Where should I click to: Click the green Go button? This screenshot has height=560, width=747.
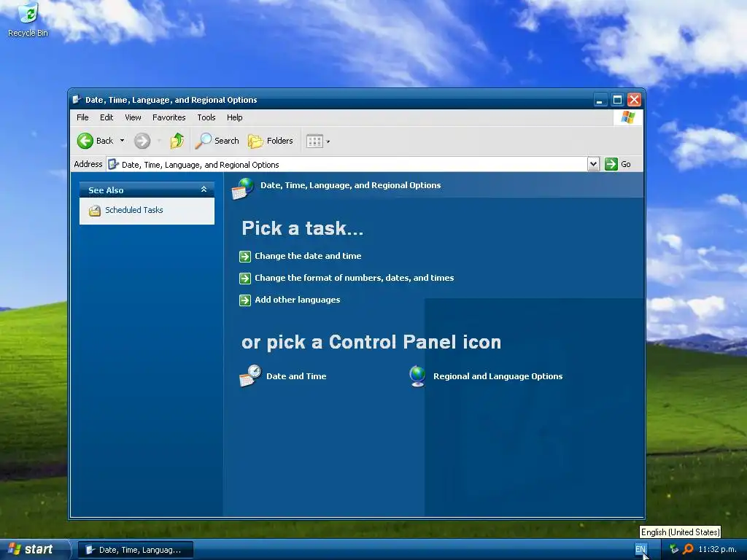618,164
